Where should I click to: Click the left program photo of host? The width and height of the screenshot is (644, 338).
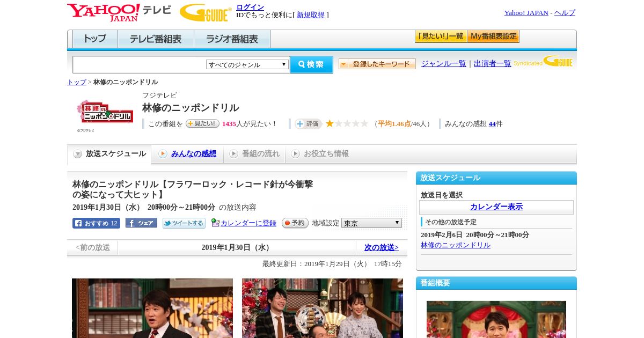(152, 308)
